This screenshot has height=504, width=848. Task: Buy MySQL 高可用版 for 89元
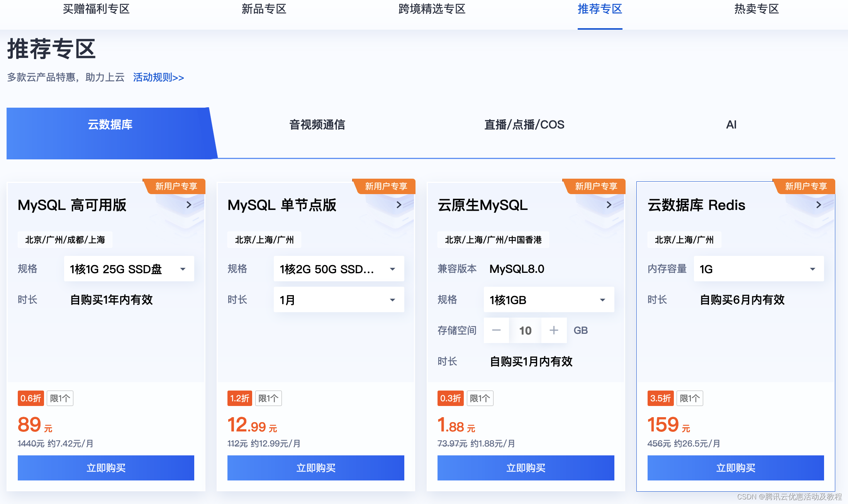(106, 468)
